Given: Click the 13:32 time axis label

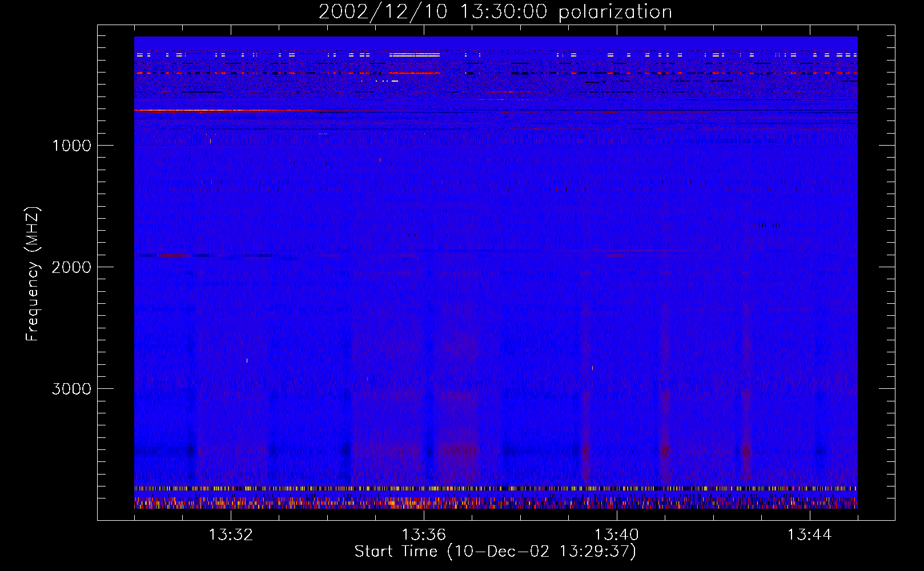Looking at the screenshot, I should coord(231,535).
